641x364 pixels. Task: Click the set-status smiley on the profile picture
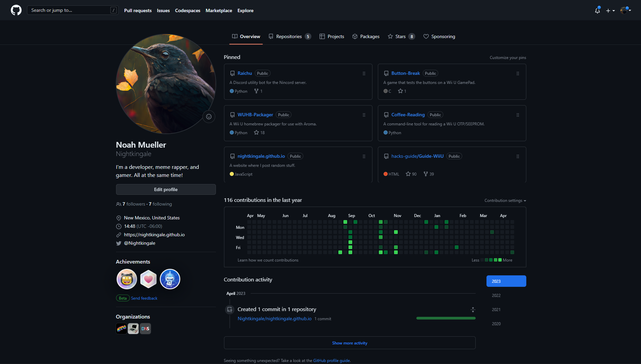(x=208, y=117)
